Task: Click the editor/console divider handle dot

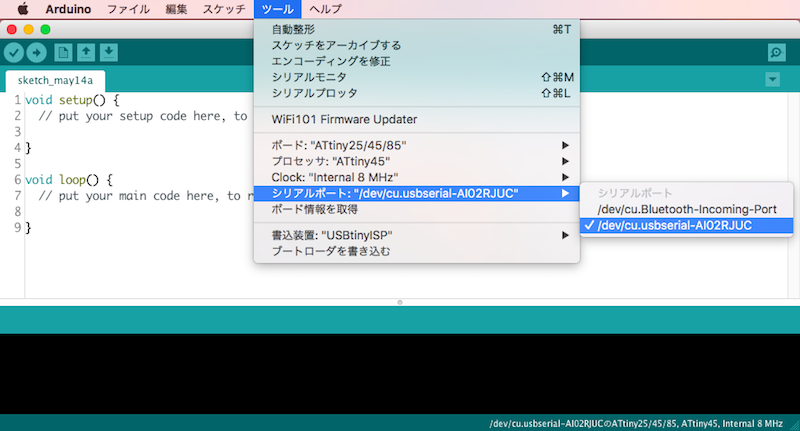Action: [400, 302]
